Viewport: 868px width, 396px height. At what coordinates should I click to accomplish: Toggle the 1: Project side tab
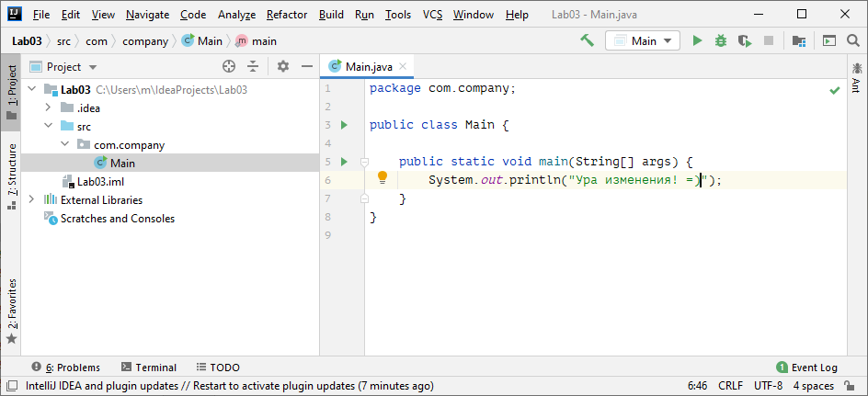point(11,93)
